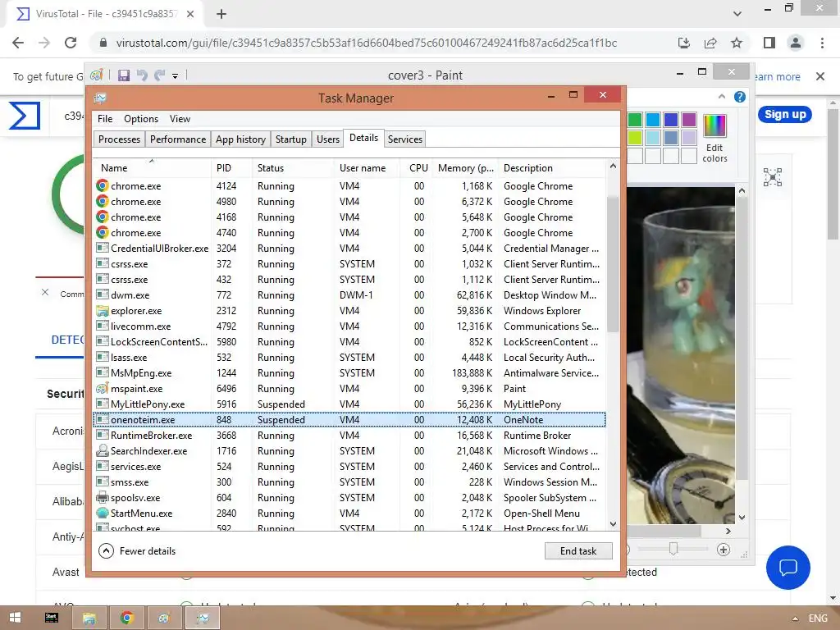Screen dimensions: 840x630
Task: Show hidden tray icons arrow on taskbar
Action: point(795,619)
